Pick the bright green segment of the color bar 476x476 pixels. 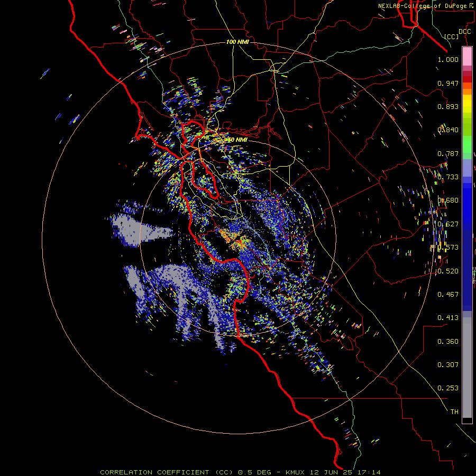point(467,144)
